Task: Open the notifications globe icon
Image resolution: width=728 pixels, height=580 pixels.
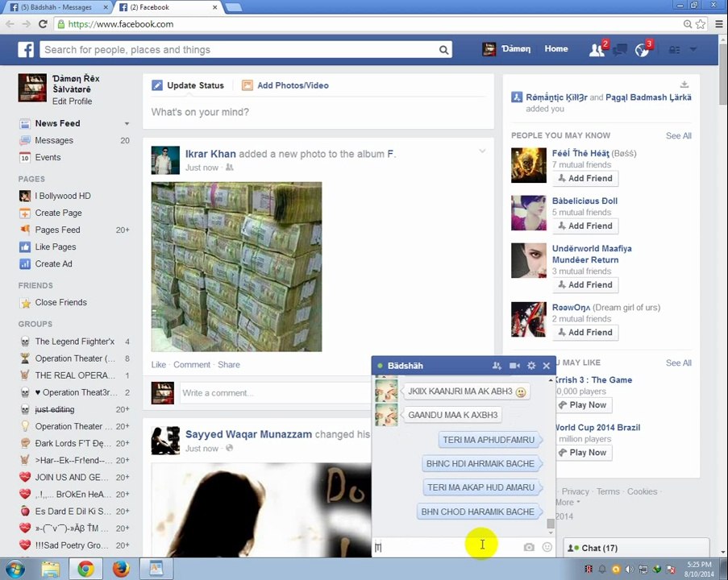Action: pos(642,50)
